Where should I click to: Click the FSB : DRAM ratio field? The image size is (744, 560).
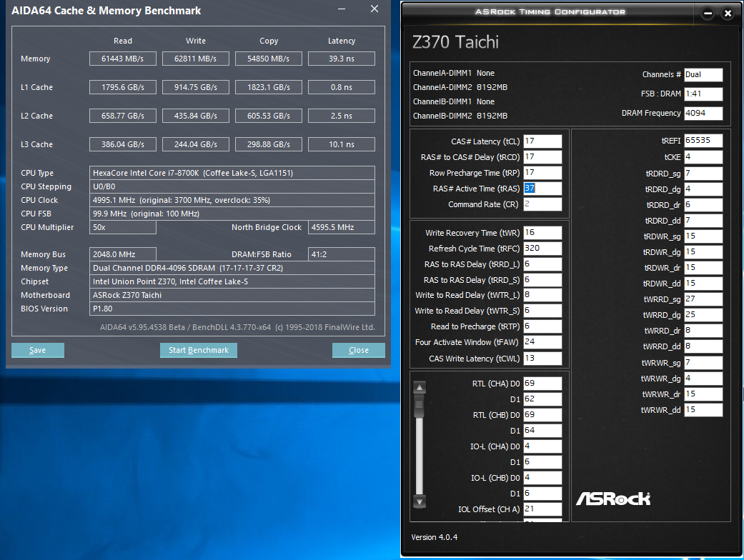703,94
